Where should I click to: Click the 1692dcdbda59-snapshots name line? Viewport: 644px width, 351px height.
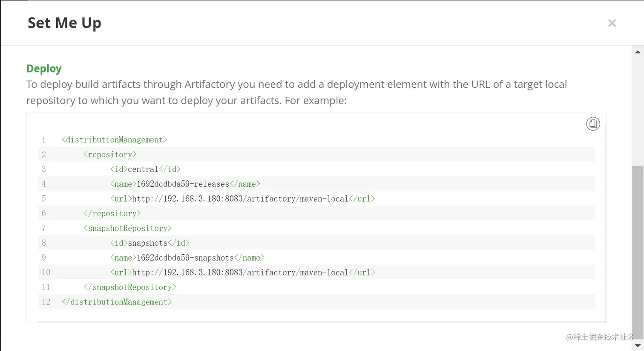click(x=187, y=258)
